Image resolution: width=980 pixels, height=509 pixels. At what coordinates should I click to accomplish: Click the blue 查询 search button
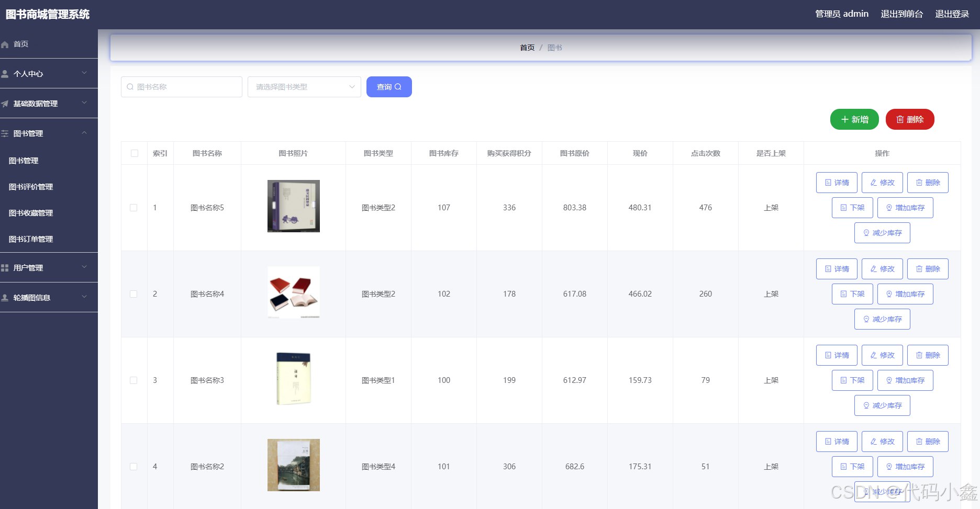(x=389, y=87)
